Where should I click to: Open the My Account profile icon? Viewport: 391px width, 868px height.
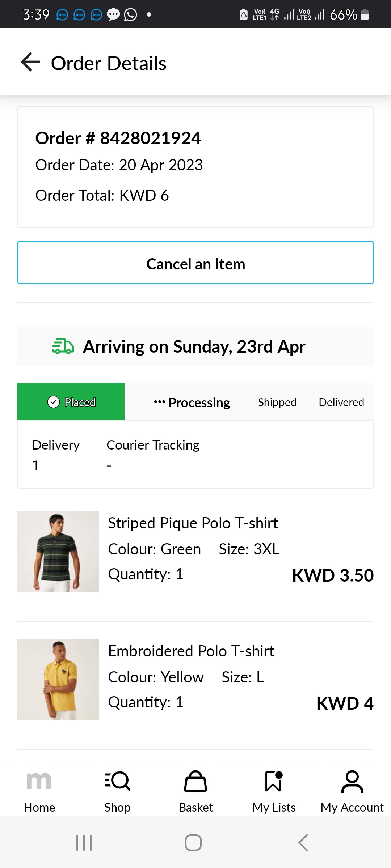pyautogui.click(x=352, y=781)
